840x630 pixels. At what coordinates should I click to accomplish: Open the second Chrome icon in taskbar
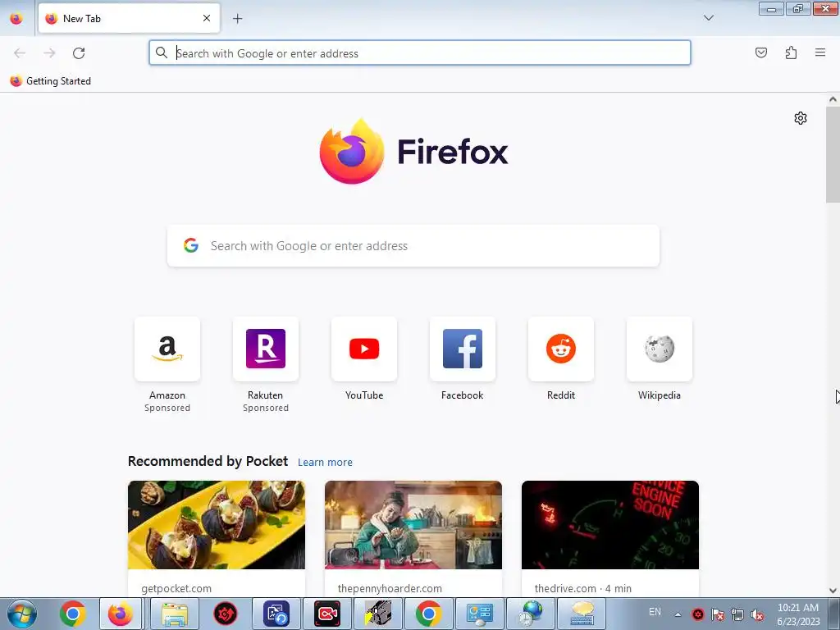click(428, 614)
